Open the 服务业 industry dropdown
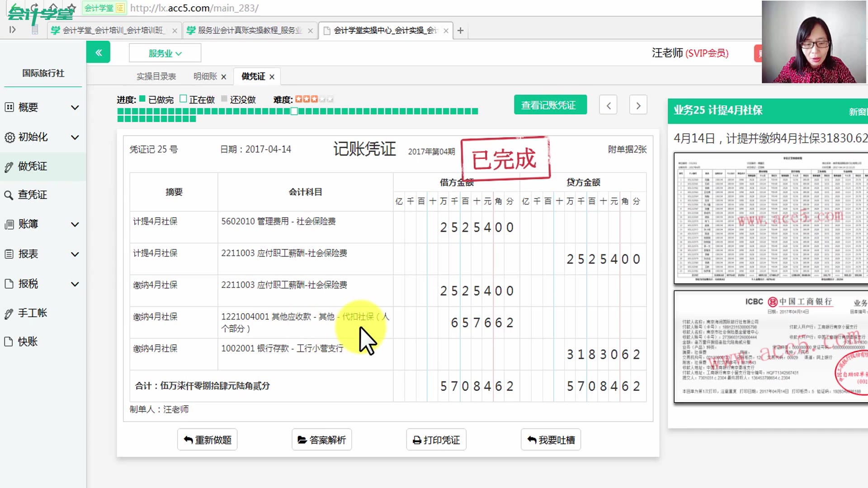868x488 pixels. pos(165,53)
